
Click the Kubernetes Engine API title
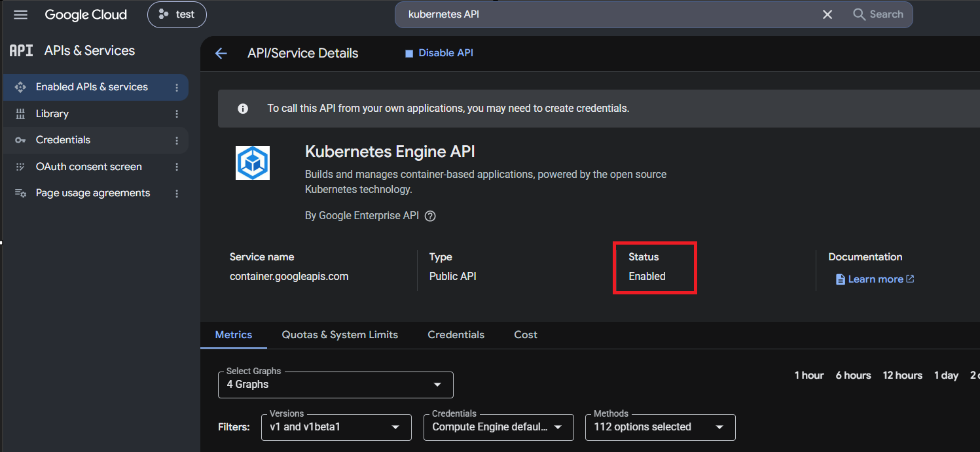tap(390, 152)
